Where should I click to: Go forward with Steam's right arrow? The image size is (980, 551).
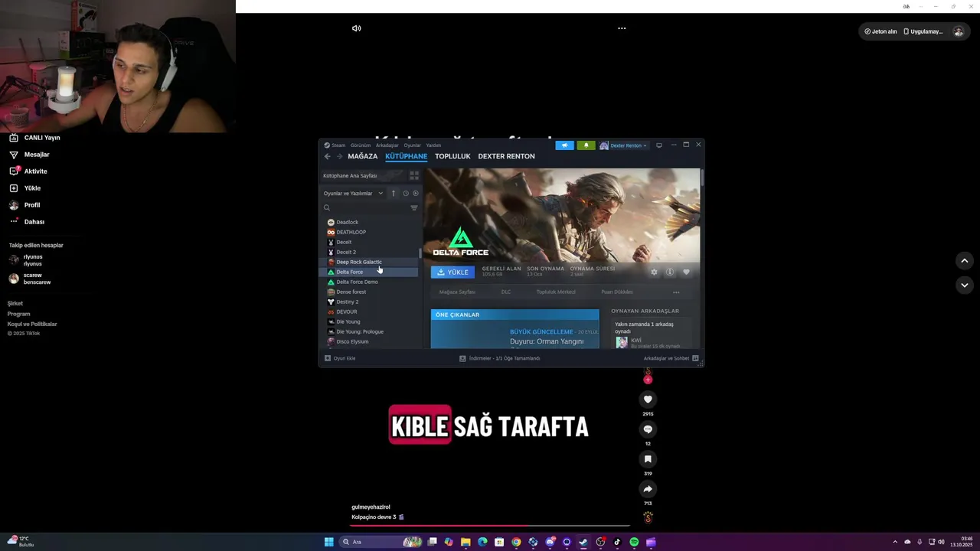339,156
